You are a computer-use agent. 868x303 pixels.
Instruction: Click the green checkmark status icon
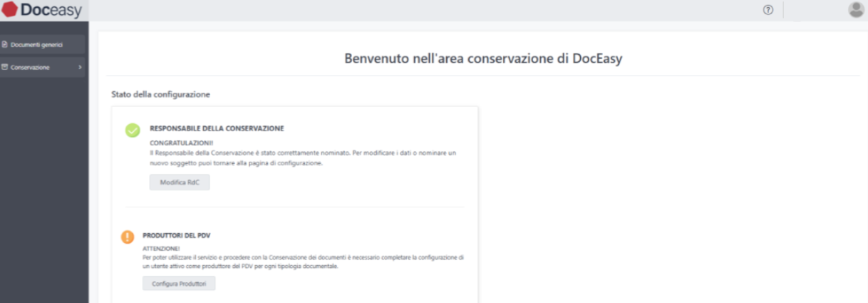pos(133,130)
